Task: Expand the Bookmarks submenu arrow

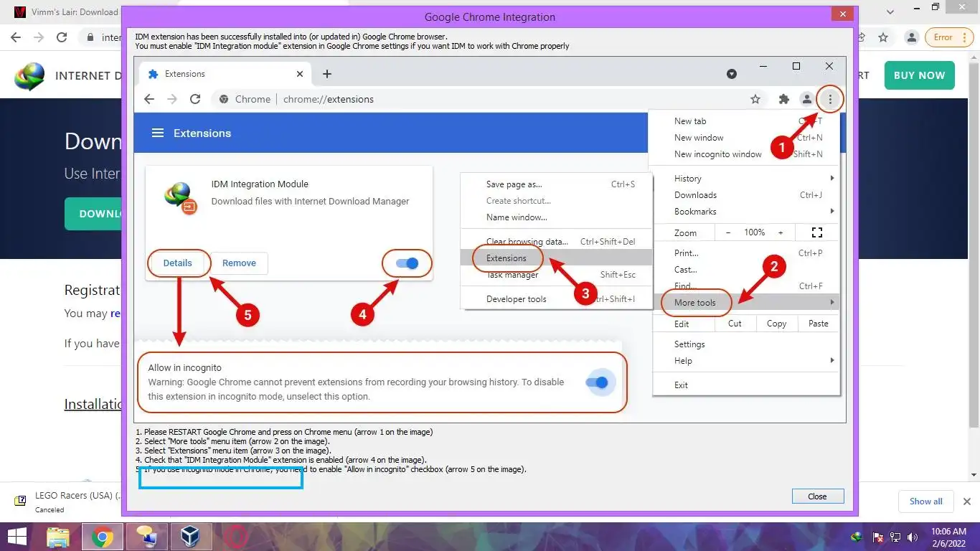Action: tap(832, 212)
